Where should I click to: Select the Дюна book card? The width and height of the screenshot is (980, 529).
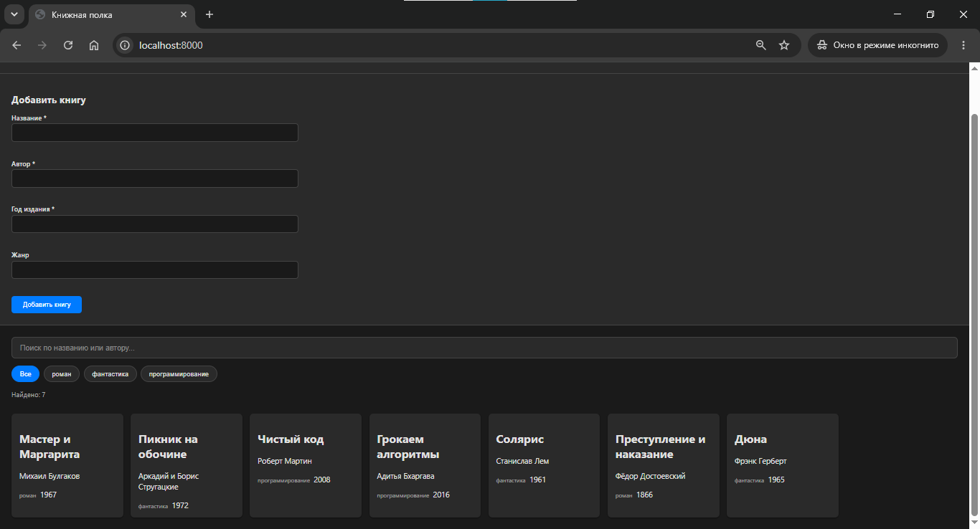(x=783, y=465)
